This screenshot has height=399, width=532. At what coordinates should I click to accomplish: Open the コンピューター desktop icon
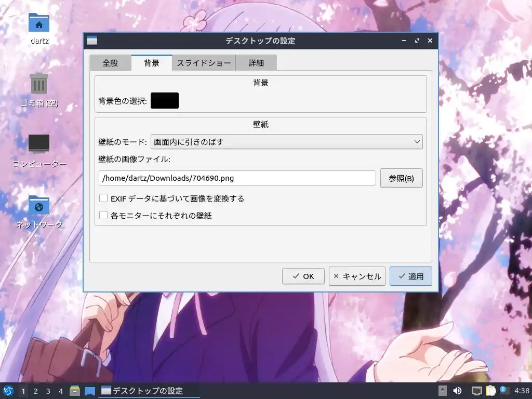pyautogui.click(x=38, y=143)
